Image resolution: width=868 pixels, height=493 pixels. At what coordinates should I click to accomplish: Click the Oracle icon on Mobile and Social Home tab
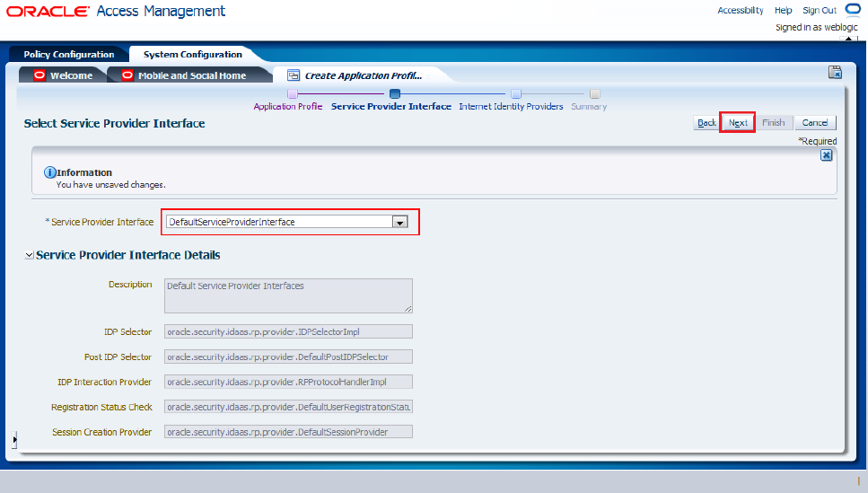pos(127,75)
